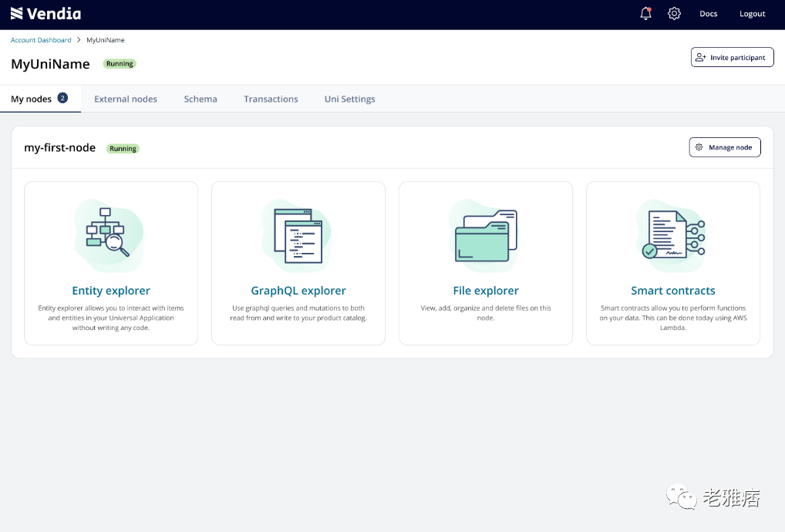The width and height of the screenshot is (785, 532).
Task: Click the File explorer description text
Action: pyautogui.click(x=486, y=313)
